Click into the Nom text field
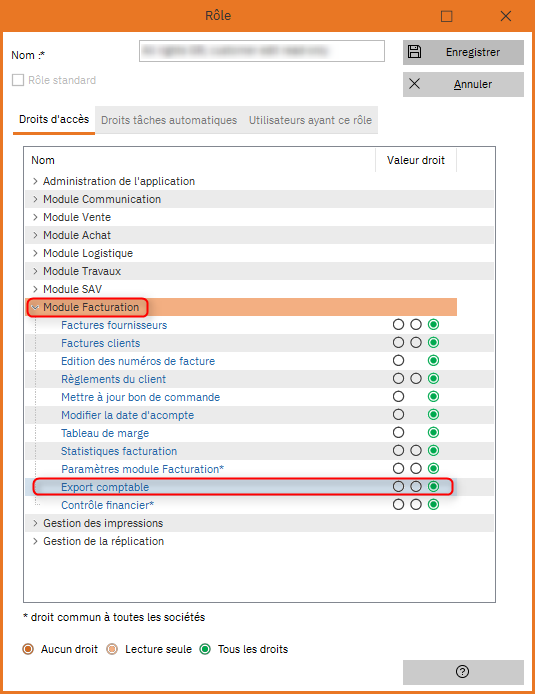Viewport: 535px width, 694px height. click(x=262, y=51)
